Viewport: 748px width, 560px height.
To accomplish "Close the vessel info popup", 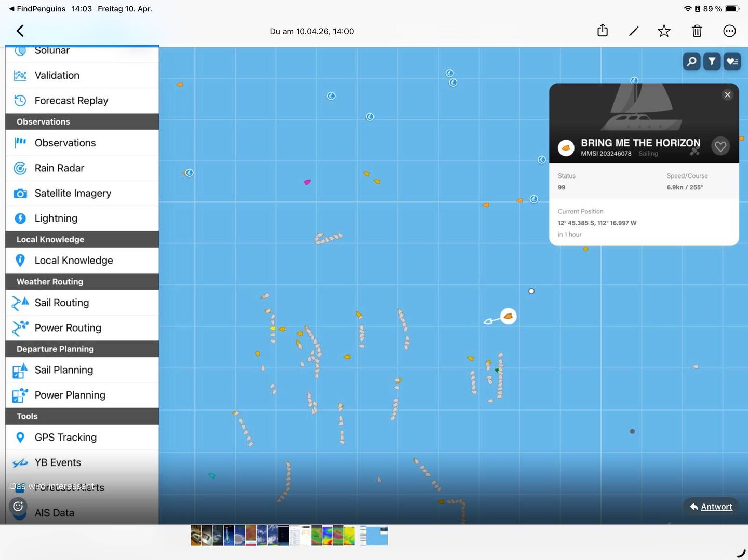I will 727,94.
